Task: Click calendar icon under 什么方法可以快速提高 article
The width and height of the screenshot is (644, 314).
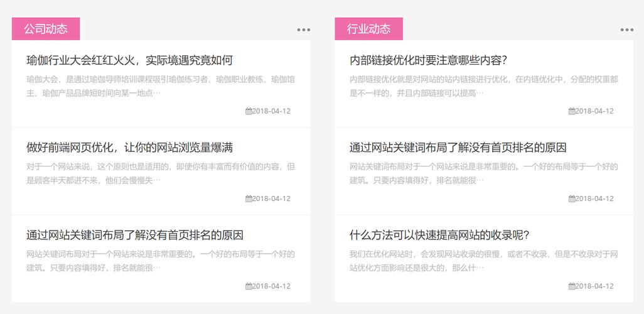Action: [x=572, y=286]
